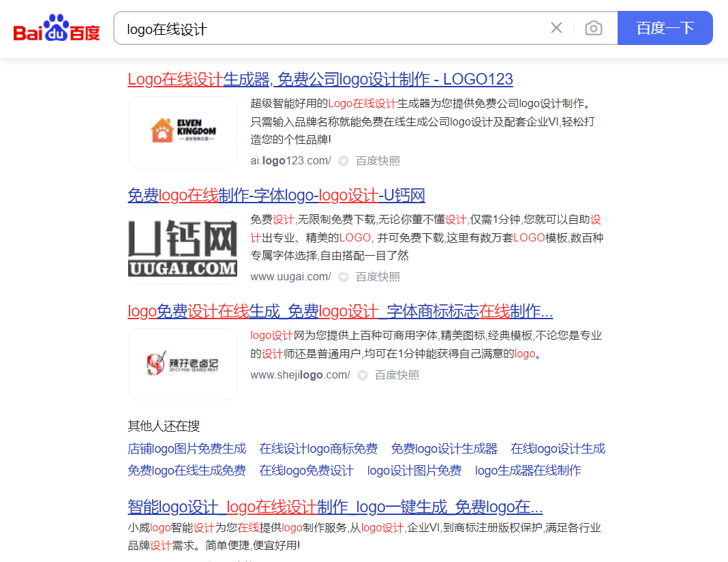Search related term 店铺logo图片免费生成

point(187,449)
